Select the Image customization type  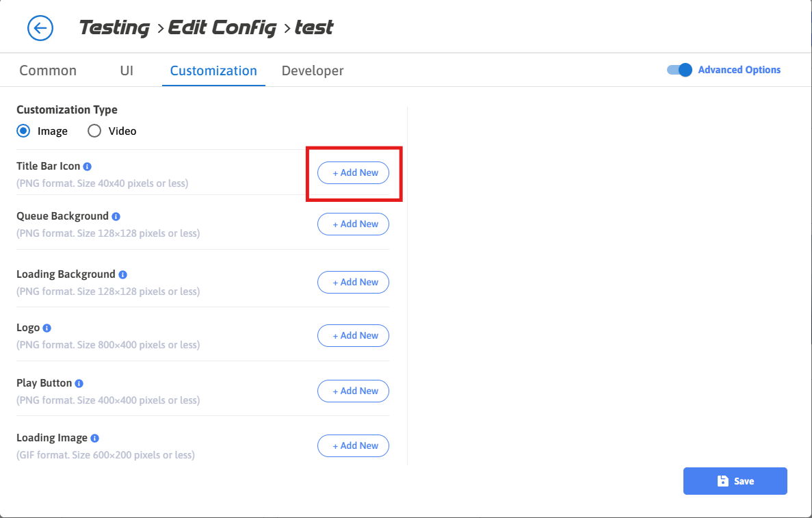(x=23, y=131)
